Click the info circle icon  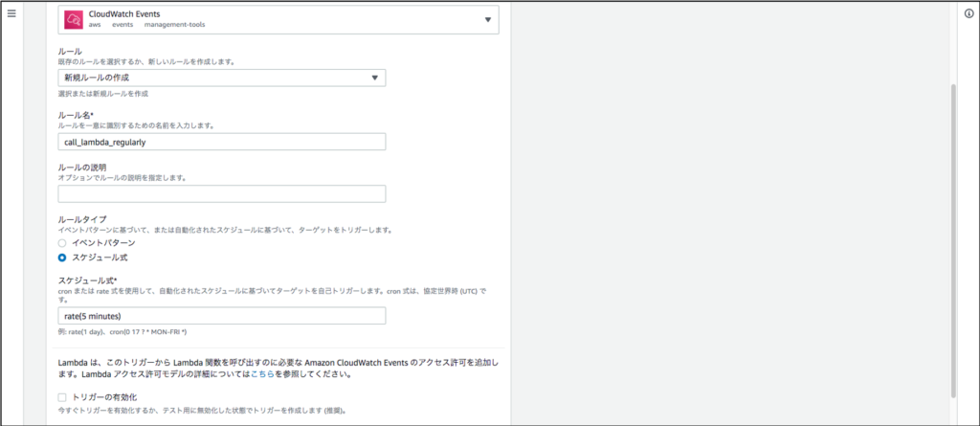pyautogui.click(x=968, y=14)
